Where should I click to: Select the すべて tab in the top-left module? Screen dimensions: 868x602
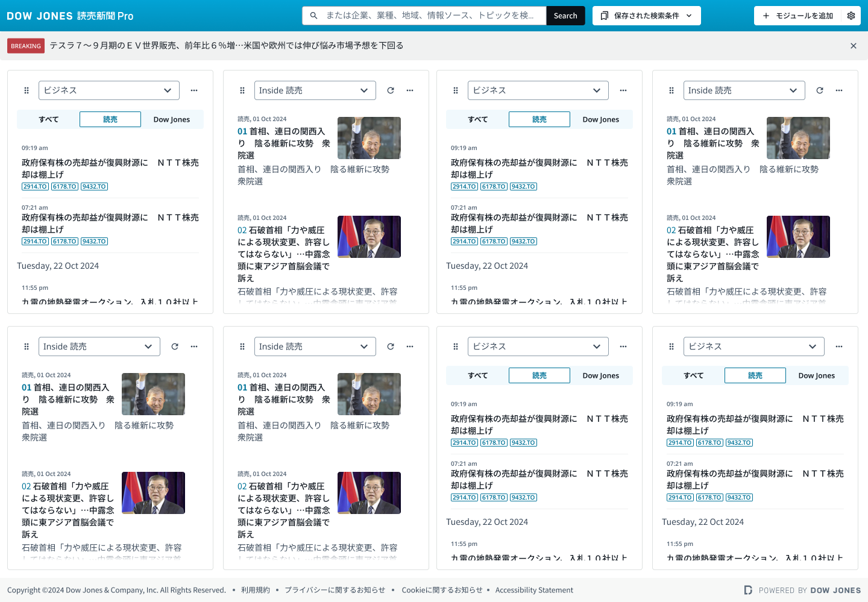pyautogui.click(x=49, y=119)
